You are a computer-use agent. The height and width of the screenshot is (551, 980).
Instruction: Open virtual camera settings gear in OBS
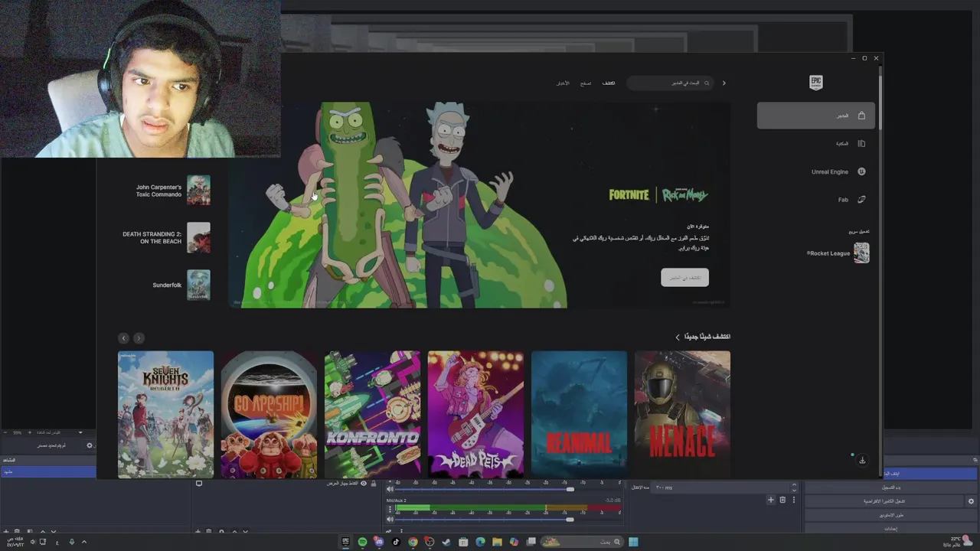(x=971, y=501)
